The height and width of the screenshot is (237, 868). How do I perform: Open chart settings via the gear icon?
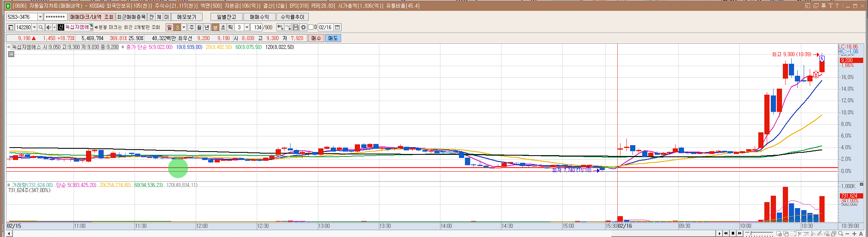click(x=303, y=27)
